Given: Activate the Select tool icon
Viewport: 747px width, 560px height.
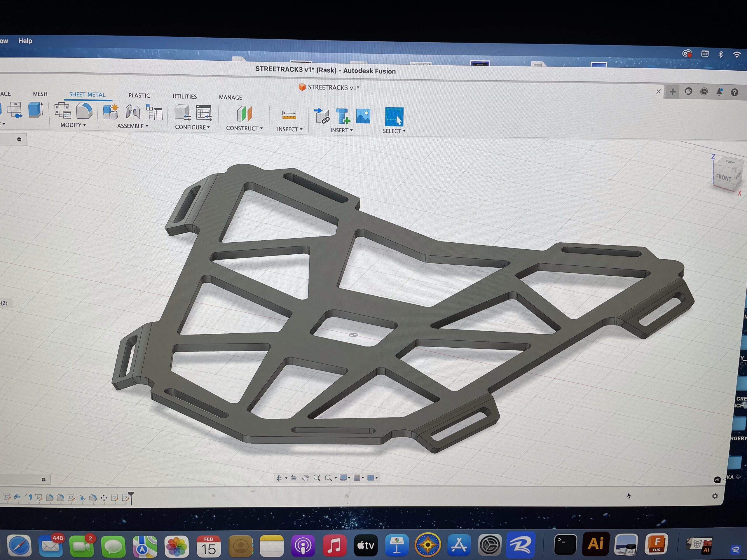Looking at the screenshot, I should [x=395, y=117].
